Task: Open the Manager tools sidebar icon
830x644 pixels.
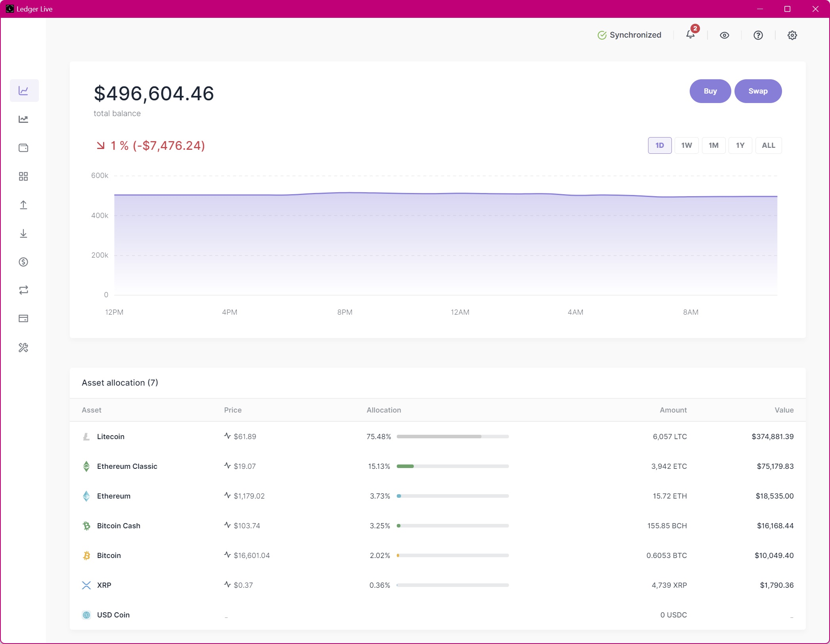Action: pyautogui.click(x=24, y=348)
